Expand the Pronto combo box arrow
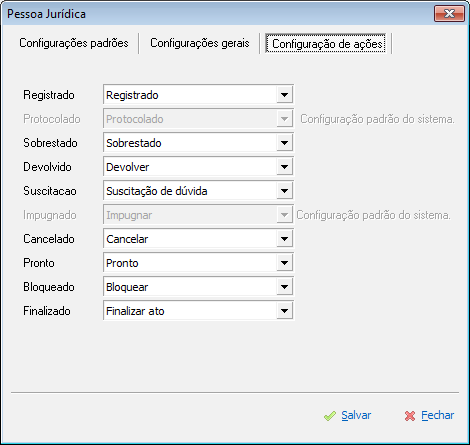 [x=284, y=263]
